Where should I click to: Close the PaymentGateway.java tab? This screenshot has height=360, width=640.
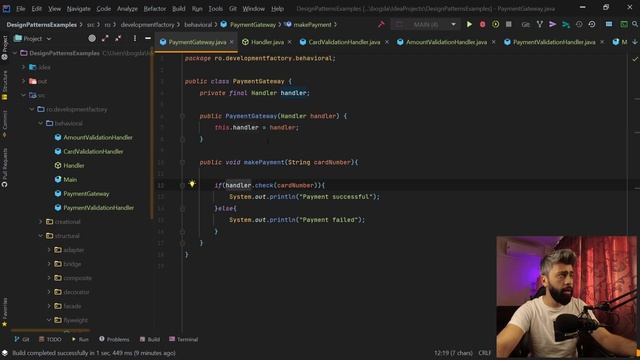point(231,42)
